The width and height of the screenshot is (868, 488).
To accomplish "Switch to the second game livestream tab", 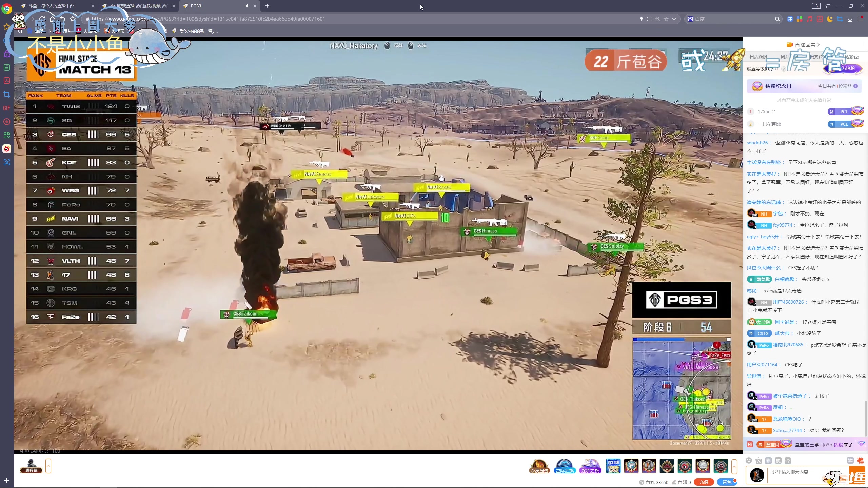I will 138,6.
